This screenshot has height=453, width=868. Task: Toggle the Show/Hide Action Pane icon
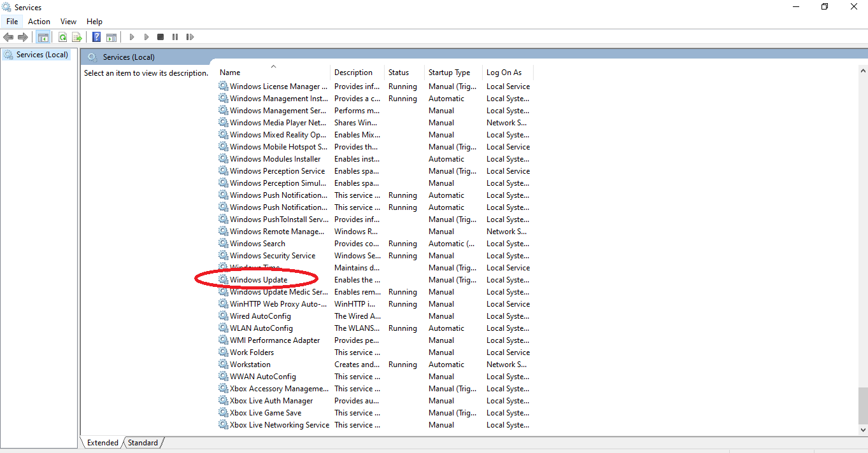pyautogui.click(x=111, y=38)
